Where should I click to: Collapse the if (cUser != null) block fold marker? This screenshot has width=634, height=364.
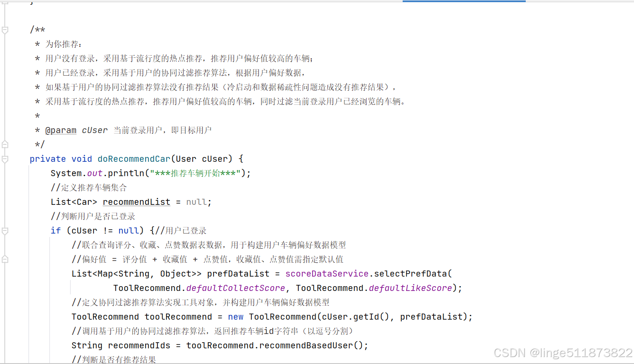click(5, 231)
